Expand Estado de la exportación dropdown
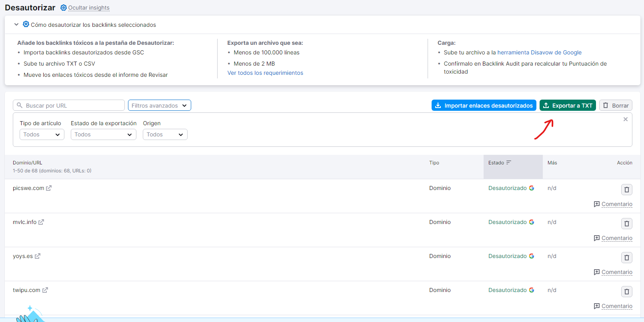644x322 pixels. (x=103, y=134)
